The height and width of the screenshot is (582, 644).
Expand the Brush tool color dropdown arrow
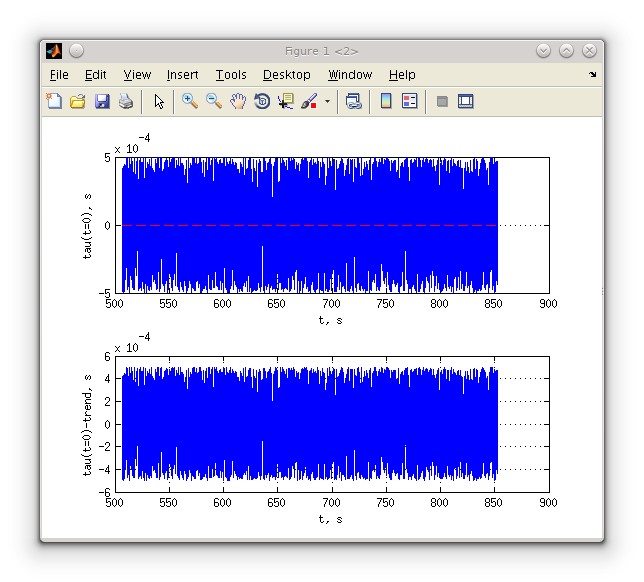coord(326,102)
